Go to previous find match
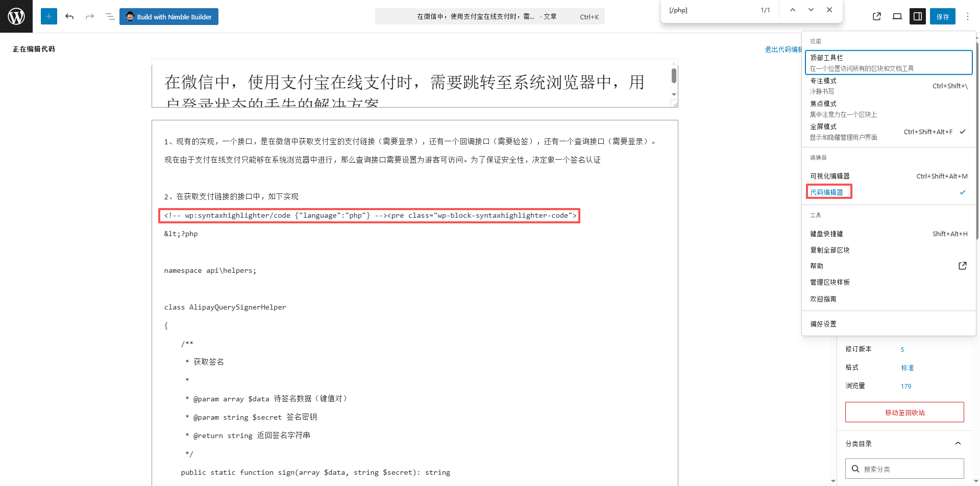 [793, 10]
